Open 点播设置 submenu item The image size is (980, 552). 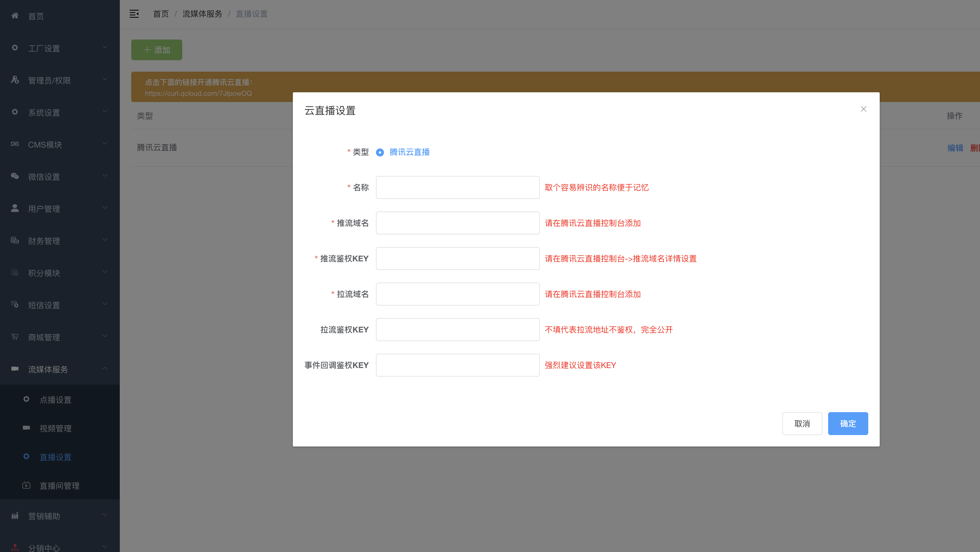(x=56, y=400)
